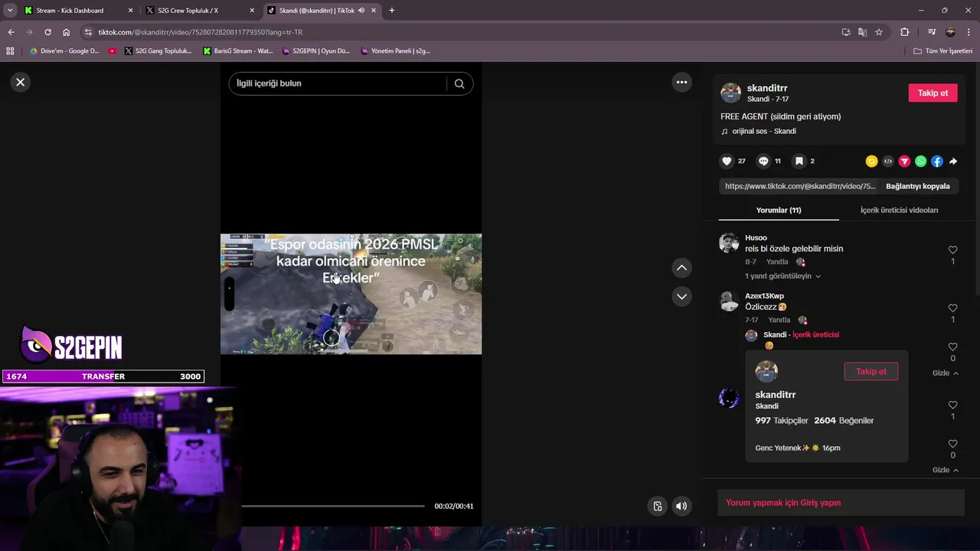Image resolution: width=980 pixels, height=551 pixels.
Task: Click the video progress bar
Action: click(x=332, y=506)
